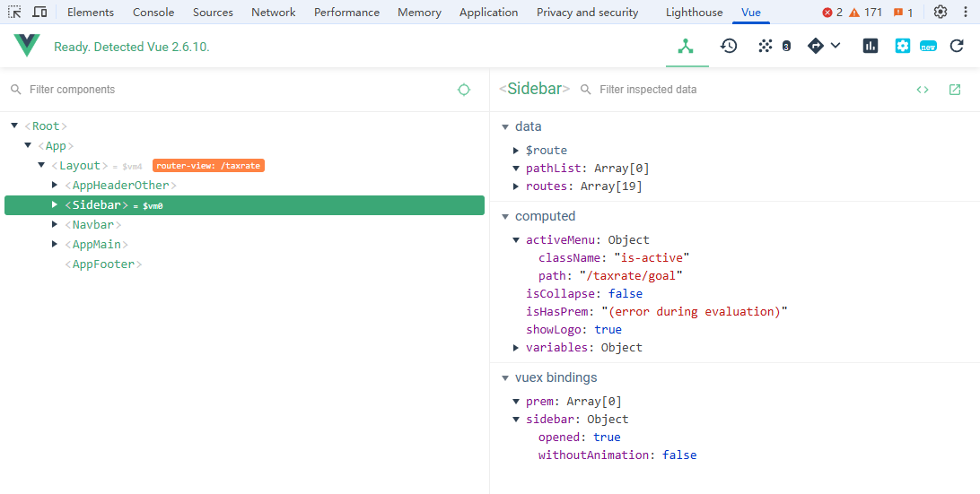Open Console tab
980x494 pixels.
point(153,13)
